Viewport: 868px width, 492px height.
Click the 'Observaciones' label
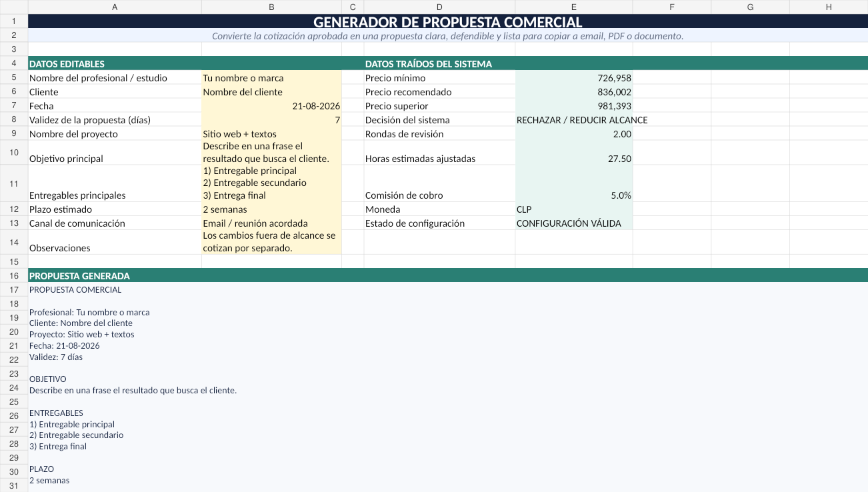[60, 248]
